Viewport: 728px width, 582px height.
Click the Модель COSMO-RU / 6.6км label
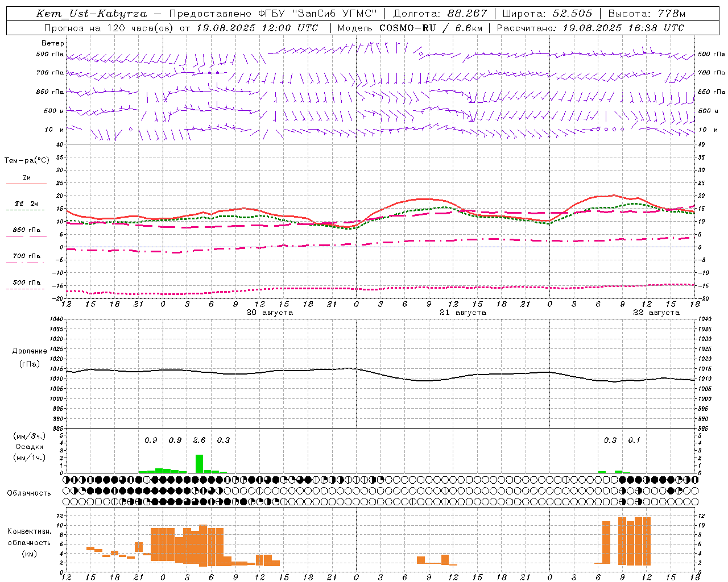(x=409, y=28)
